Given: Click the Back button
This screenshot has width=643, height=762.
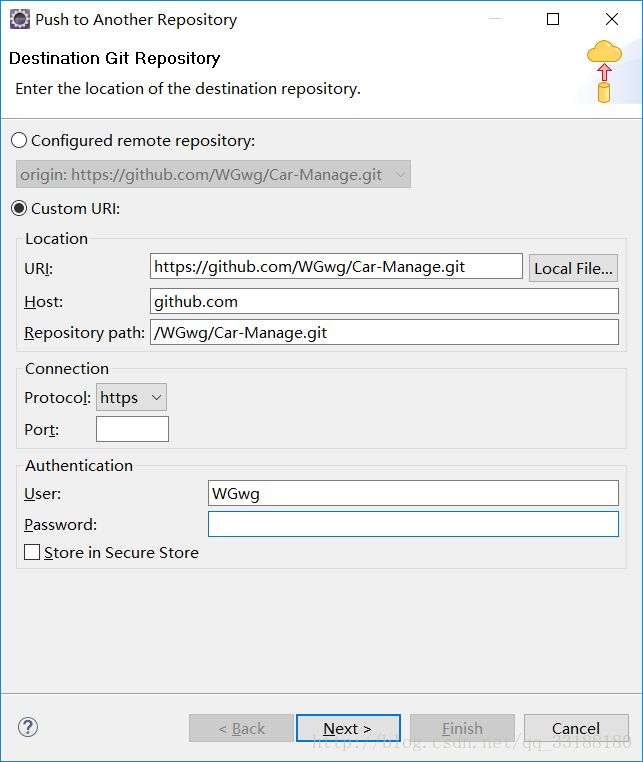Looking at the screenshot, I should 241,728.
